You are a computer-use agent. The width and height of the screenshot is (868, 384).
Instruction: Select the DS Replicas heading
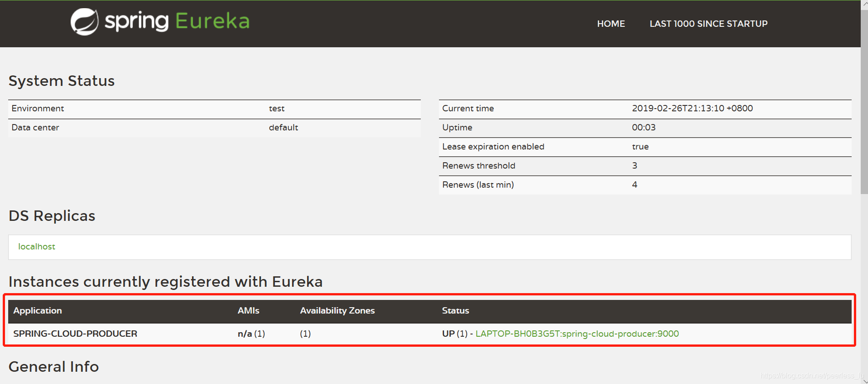(52, 216)
